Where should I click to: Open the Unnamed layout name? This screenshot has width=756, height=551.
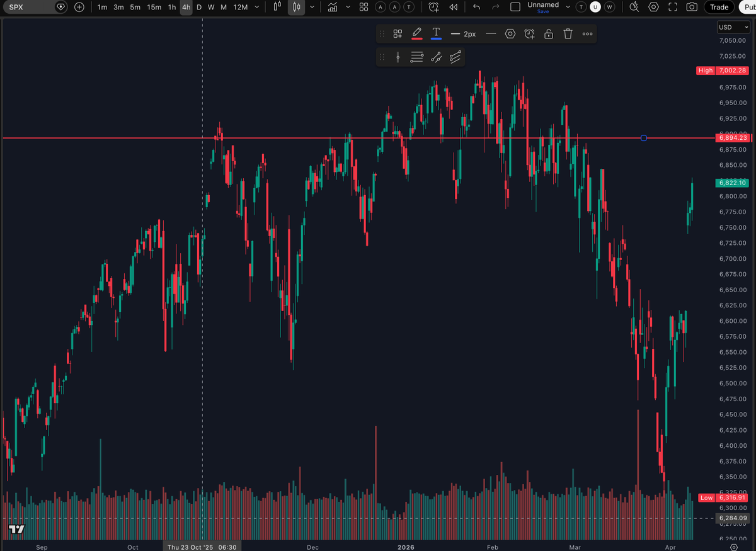coord(543,4)
